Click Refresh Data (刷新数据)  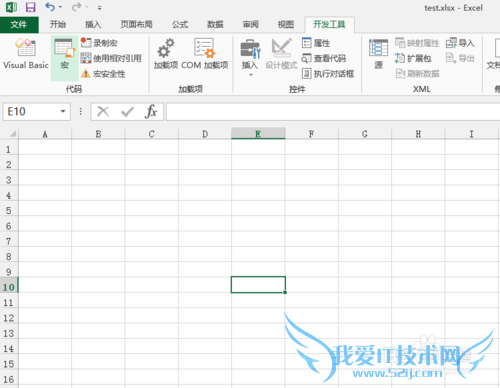pos(417,74)
